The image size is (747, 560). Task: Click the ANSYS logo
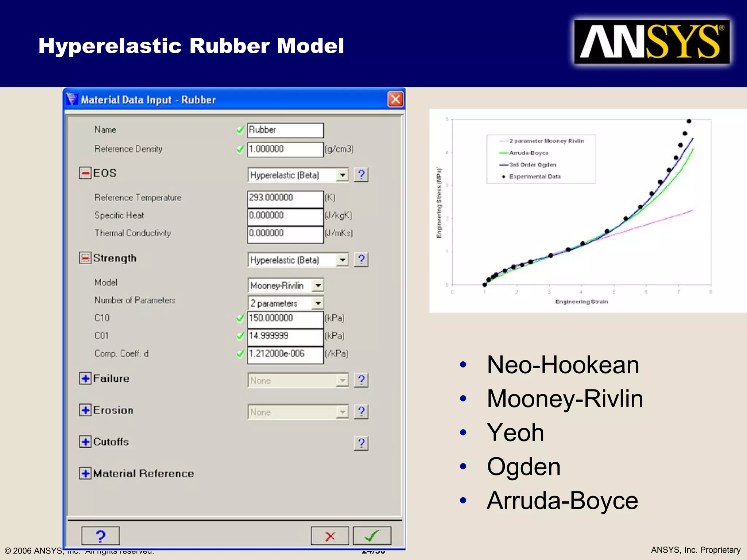click(652, 42)
